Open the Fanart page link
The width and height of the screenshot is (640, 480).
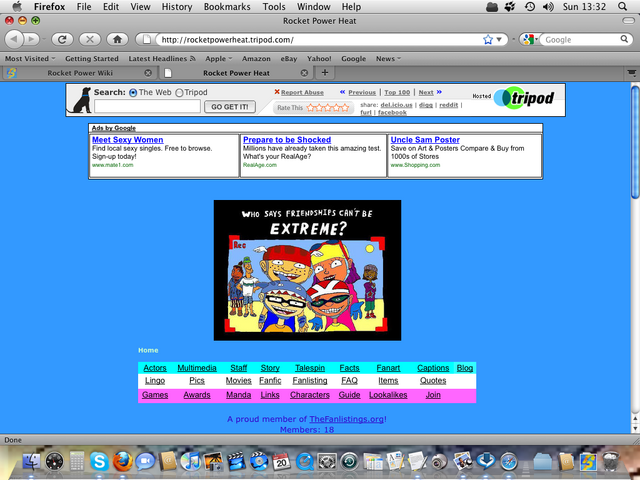tap(388, 368)
